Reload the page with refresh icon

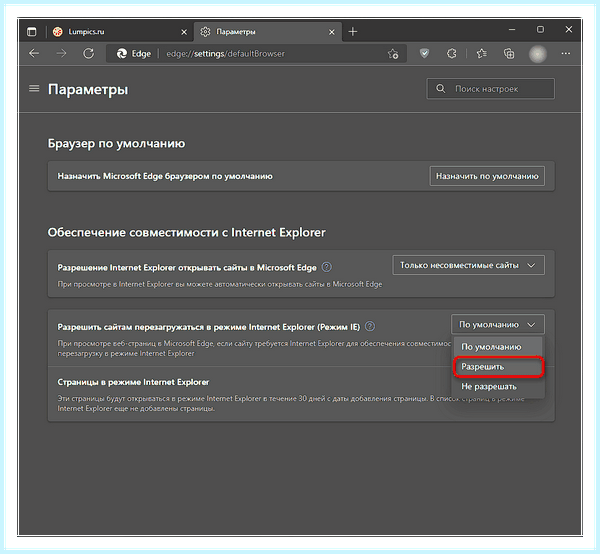click(x=88, y=54)
